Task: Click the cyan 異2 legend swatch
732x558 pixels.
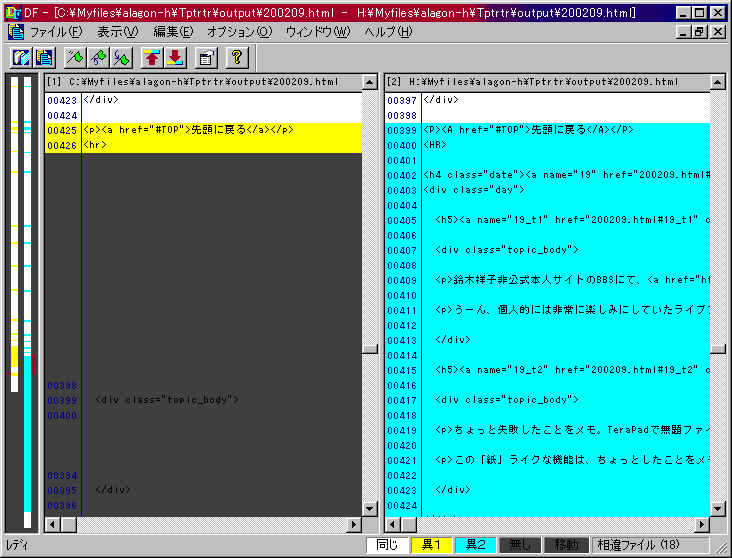Action: 475,545
